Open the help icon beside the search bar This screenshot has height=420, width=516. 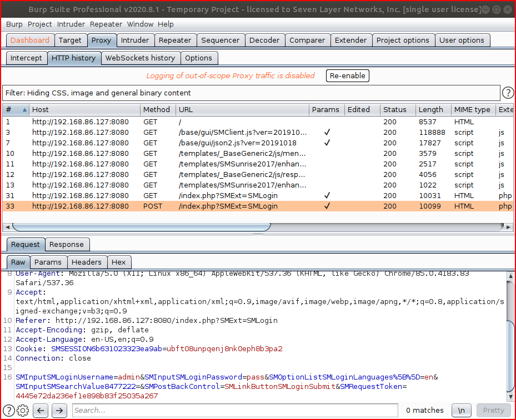[x=9, y=411]
